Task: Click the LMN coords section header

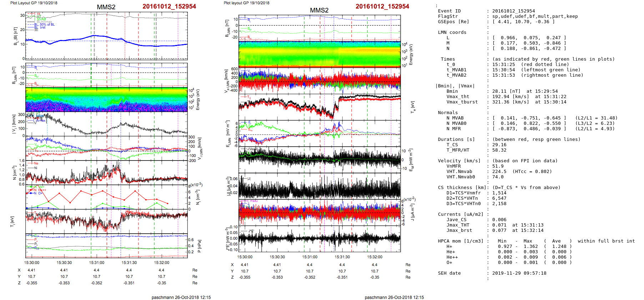Action: click(452, 32)
